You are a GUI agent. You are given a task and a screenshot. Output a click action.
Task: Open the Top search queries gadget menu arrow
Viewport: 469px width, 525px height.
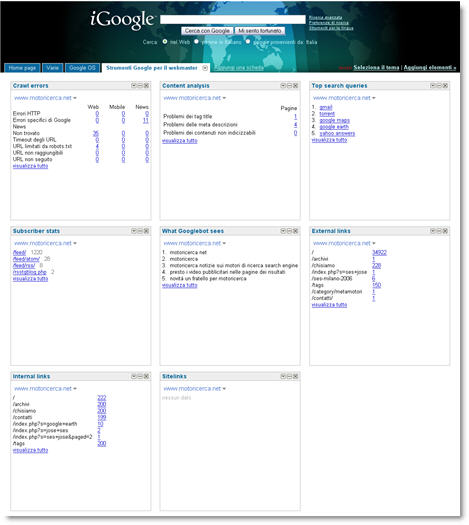coord(433,86)
